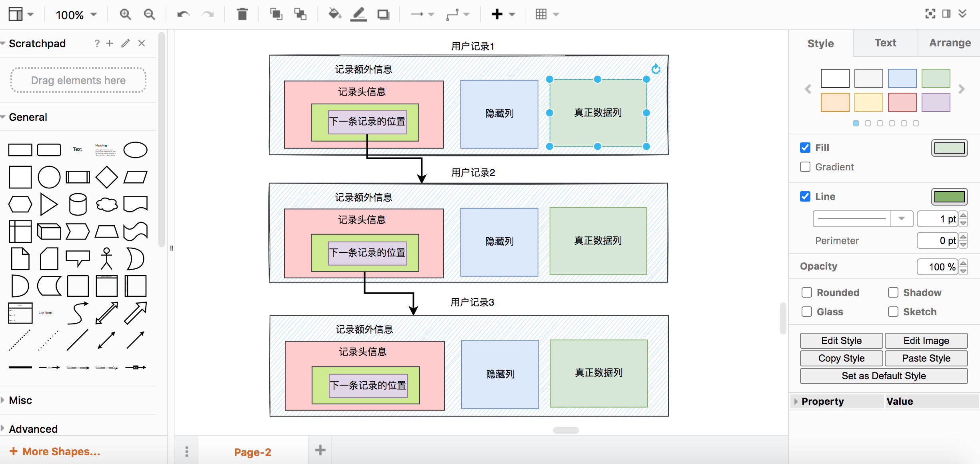Open More Shapes link

coord(55,451)
